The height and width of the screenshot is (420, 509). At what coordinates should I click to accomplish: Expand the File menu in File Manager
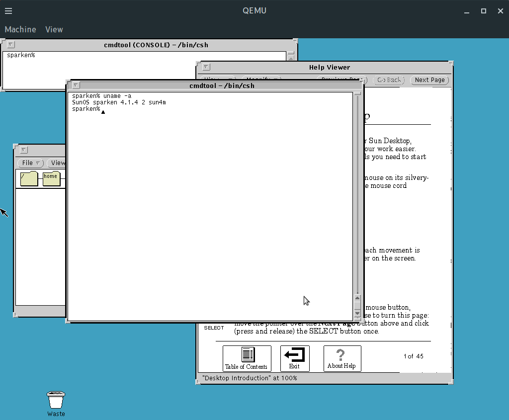click(x=31, y=163)
